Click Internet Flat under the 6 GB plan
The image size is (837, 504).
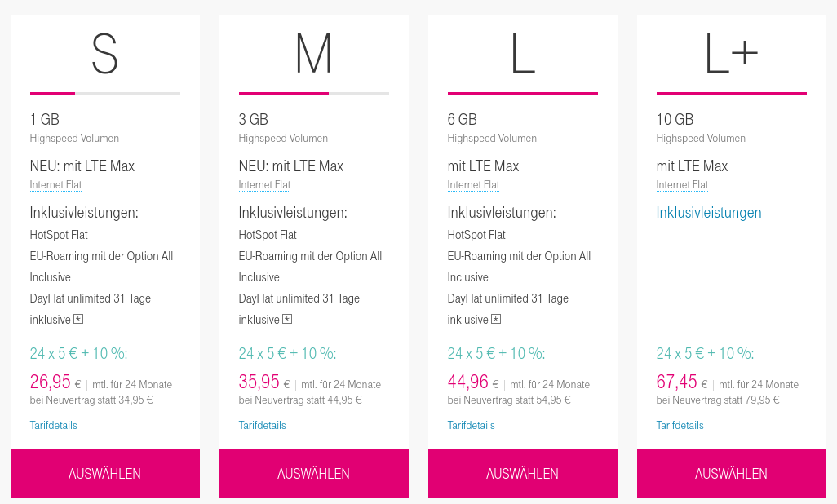pyautogui.click(x=474, y=185)
